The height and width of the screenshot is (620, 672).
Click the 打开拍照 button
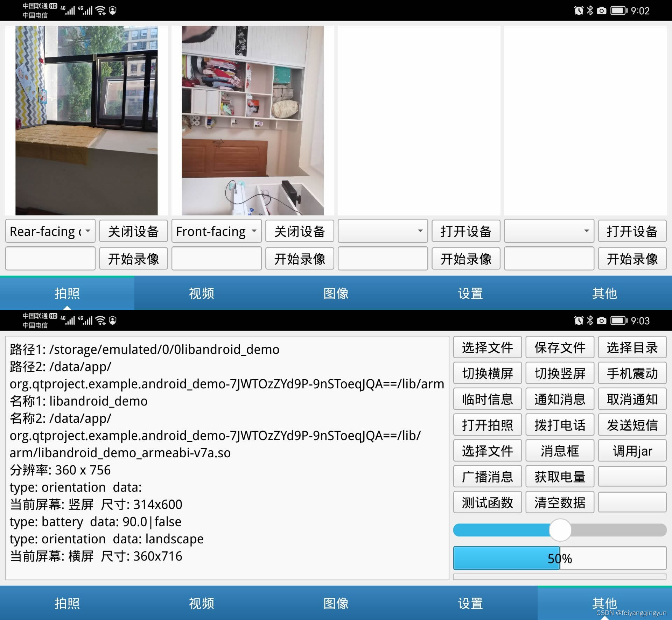point(488,425)
